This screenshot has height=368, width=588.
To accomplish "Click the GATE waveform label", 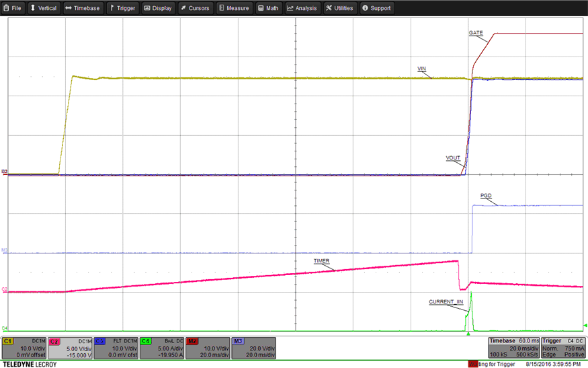I will pos(476,32).
